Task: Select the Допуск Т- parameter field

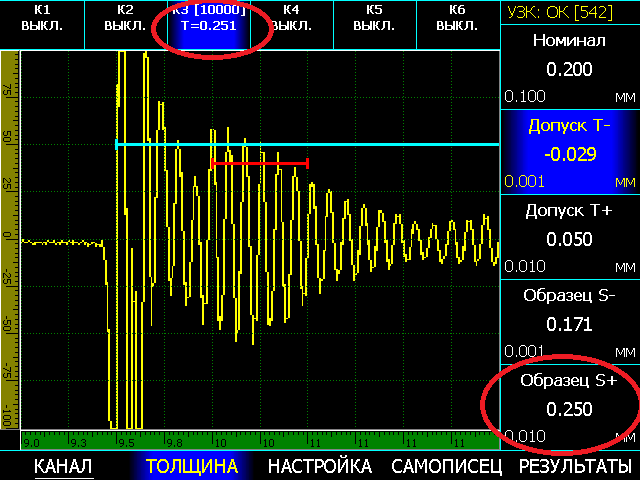Action: click(570, 153)
